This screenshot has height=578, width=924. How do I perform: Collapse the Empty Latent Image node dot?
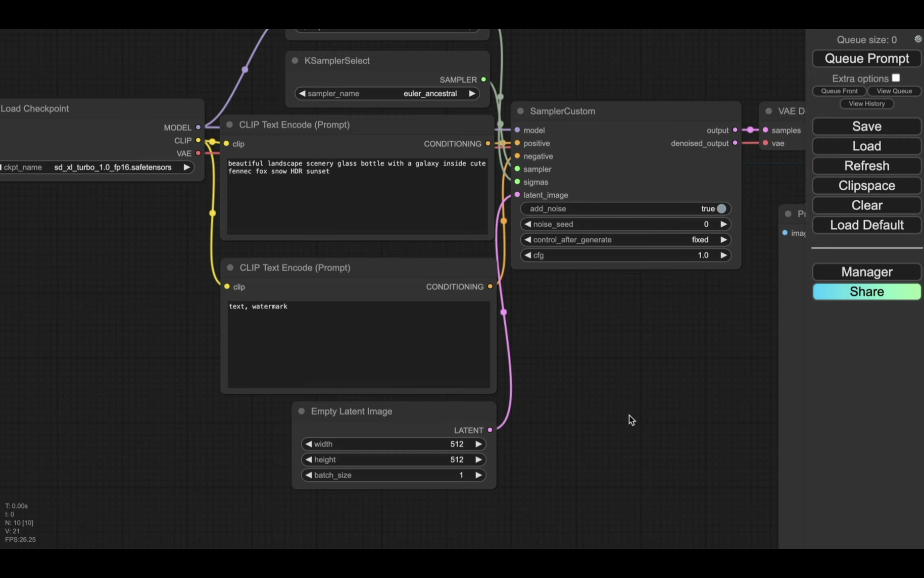point(301,411)
